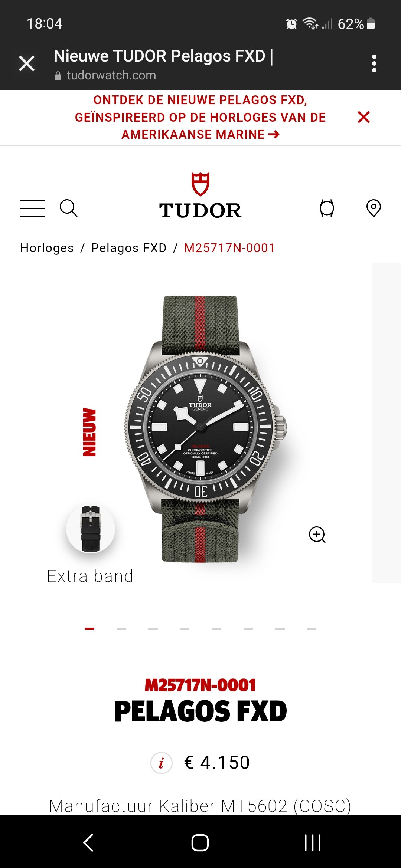
Task: Tap the search magnifier icon
Action: [x=69, y=208]
